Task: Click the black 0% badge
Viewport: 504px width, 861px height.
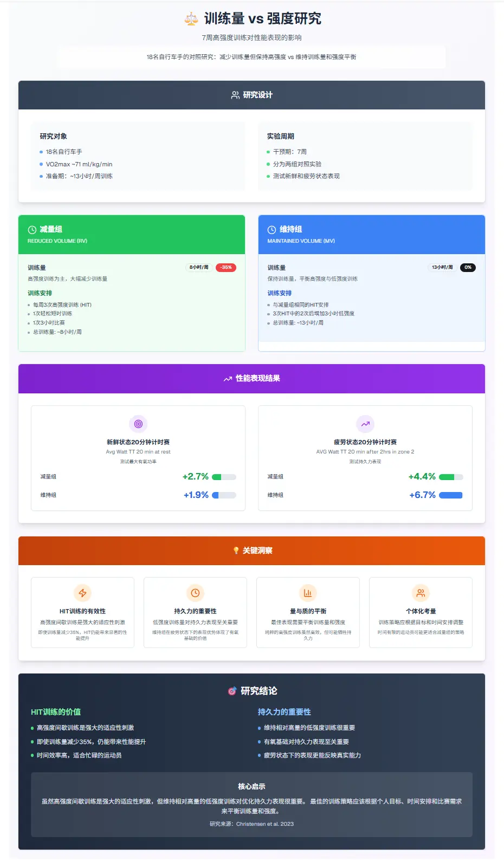Action: [468, 267]
